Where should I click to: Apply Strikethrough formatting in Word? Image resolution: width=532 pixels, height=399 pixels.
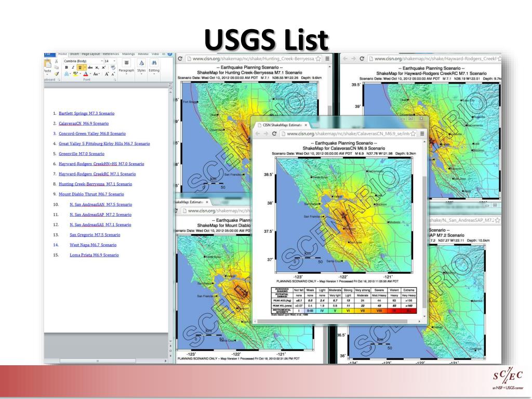coord(90,68)
